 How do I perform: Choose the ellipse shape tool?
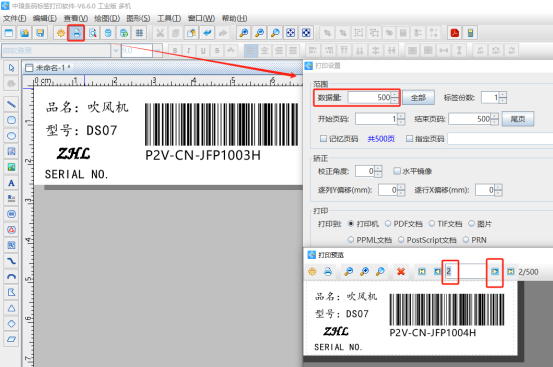[x=11, y=136]
